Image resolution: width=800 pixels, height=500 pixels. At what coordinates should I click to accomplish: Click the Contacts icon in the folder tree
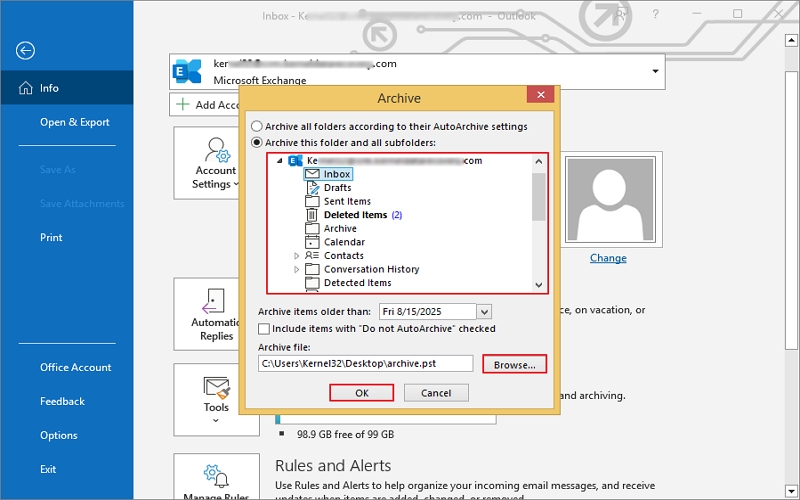[x=312, y=256]
